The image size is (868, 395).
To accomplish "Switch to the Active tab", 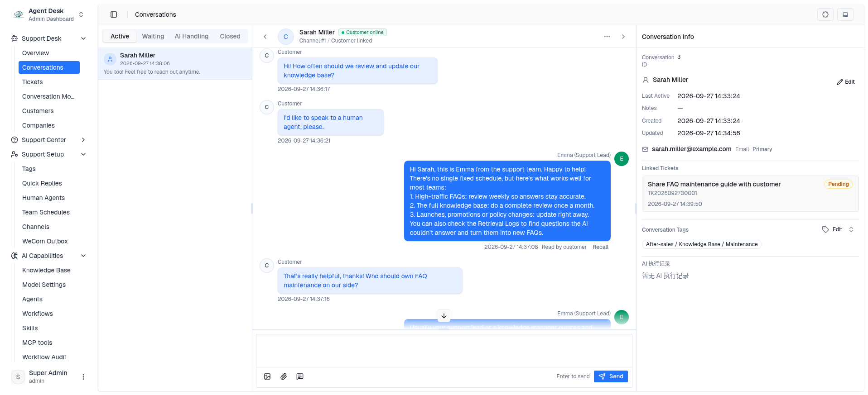I will 120,36.
